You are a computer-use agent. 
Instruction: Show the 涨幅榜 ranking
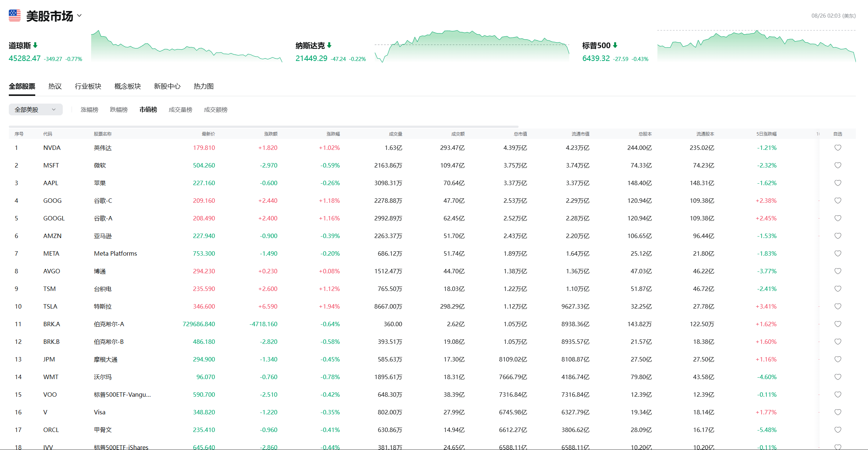90,110
